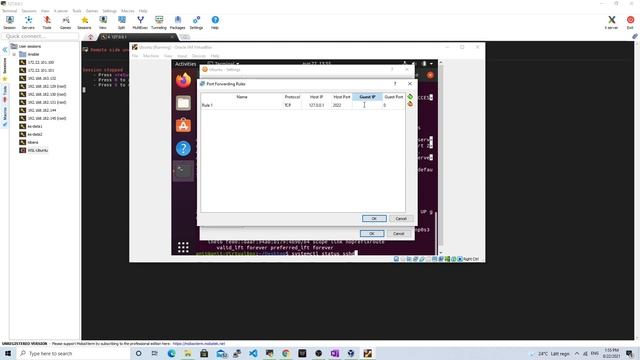Click the home tab icon in MobaXterm
The width and height of the screenshot is (640, 360).
click(91, 37)
